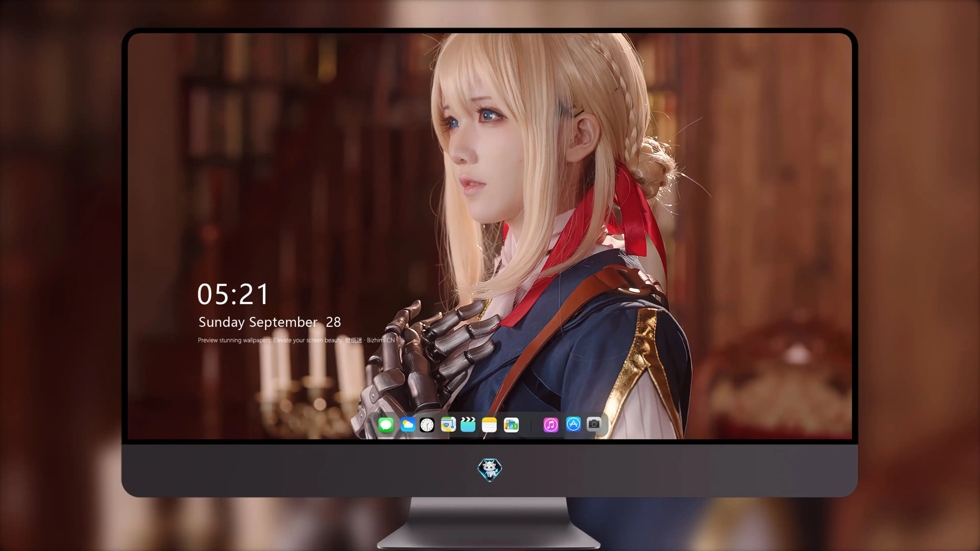Open the Videos clapperboard app in dock
The image size is (980, 551).
click(468, 424)
